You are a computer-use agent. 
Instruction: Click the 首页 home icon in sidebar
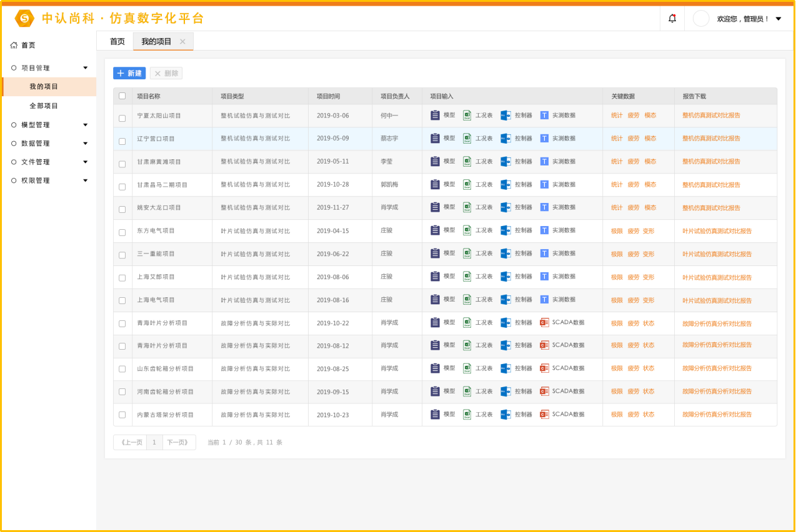(14, 46)
